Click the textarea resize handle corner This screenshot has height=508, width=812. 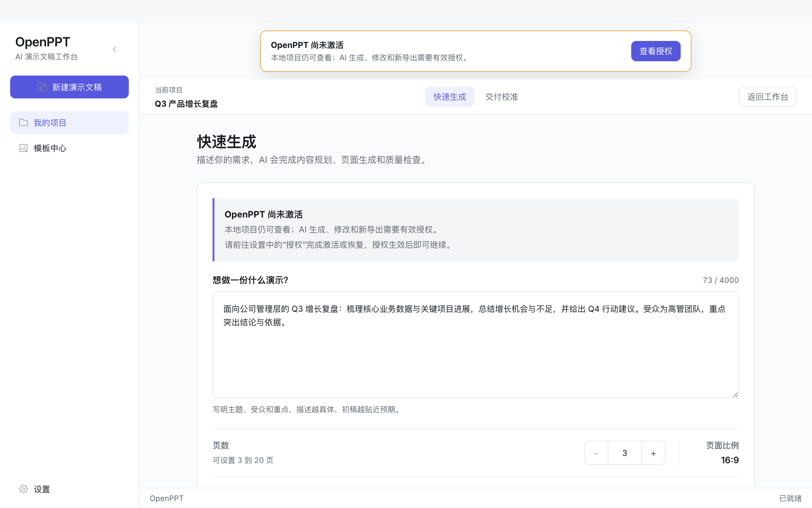[735, 394]
